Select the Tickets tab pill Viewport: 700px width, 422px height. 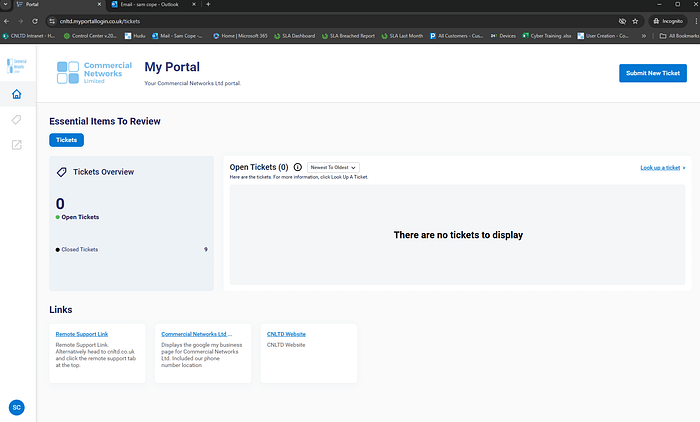point(67,140)
